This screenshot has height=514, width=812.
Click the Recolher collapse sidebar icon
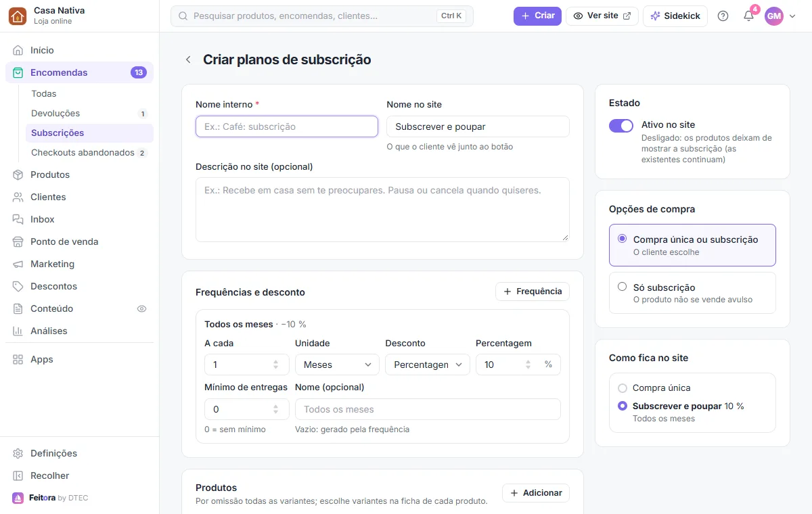click(x=18, y=476)
